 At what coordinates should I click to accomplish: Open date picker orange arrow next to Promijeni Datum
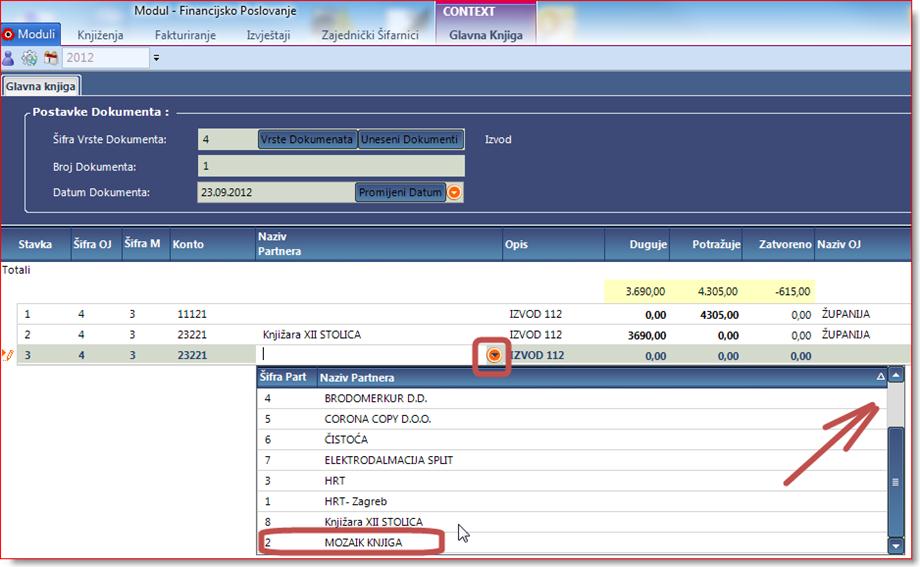[454, 193]
